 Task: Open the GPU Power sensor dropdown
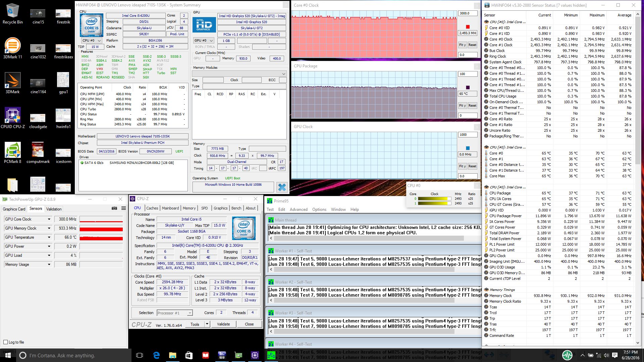(x=49, y=246)
